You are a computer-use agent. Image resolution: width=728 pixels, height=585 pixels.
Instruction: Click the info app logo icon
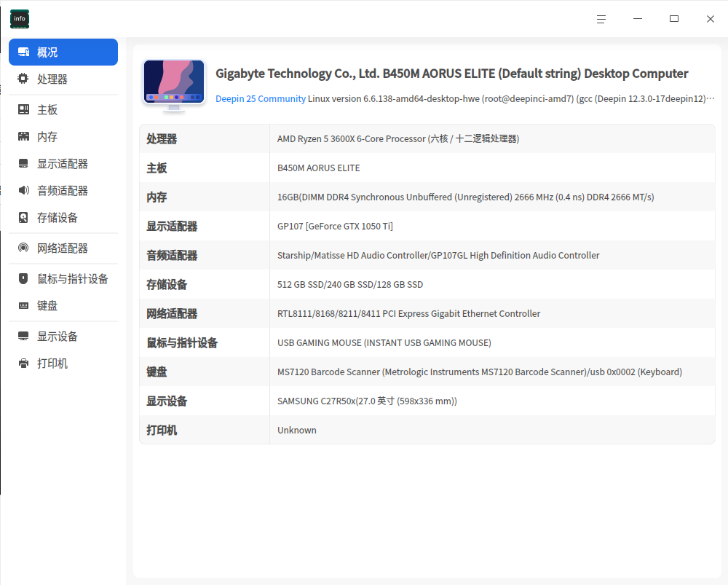coord(20,19)
